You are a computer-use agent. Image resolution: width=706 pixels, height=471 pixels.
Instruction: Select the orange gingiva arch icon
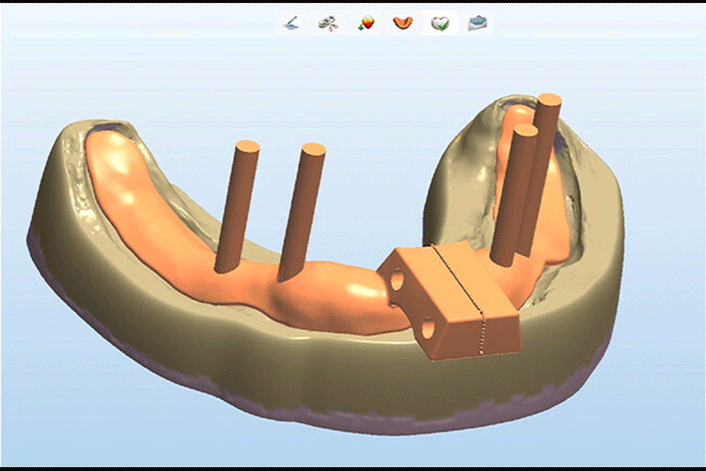(403, 22)
